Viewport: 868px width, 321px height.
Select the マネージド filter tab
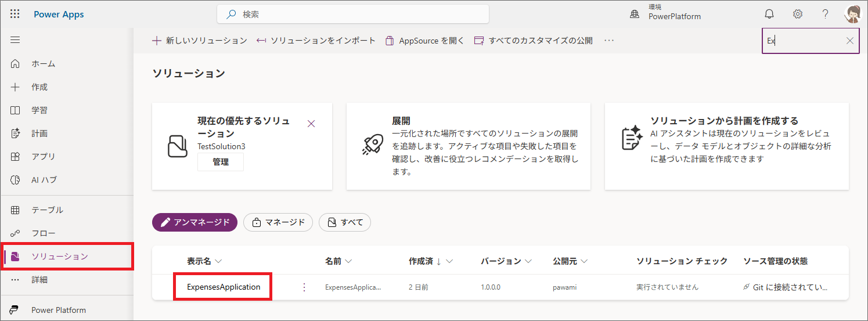(278, 222)
